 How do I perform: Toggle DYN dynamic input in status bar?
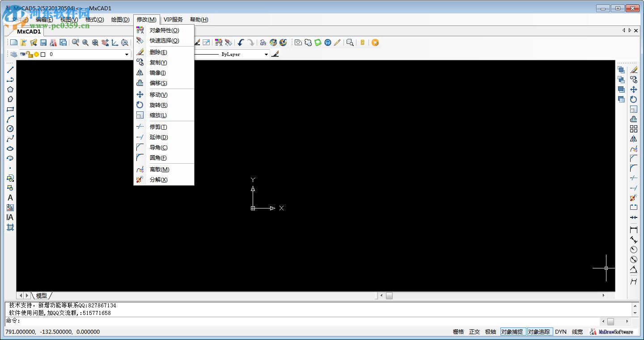[561, 332]
